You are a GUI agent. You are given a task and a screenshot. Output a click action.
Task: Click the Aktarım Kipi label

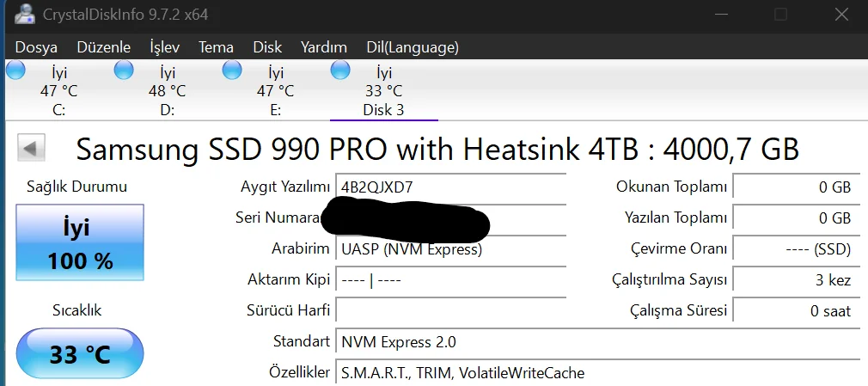289,279
